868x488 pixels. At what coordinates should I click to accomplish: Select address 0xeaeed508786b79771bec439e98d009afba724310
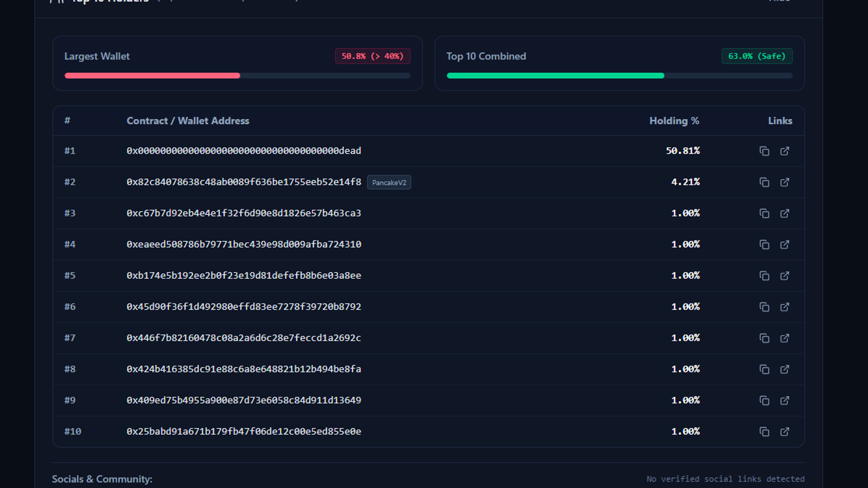coord(244,245)
